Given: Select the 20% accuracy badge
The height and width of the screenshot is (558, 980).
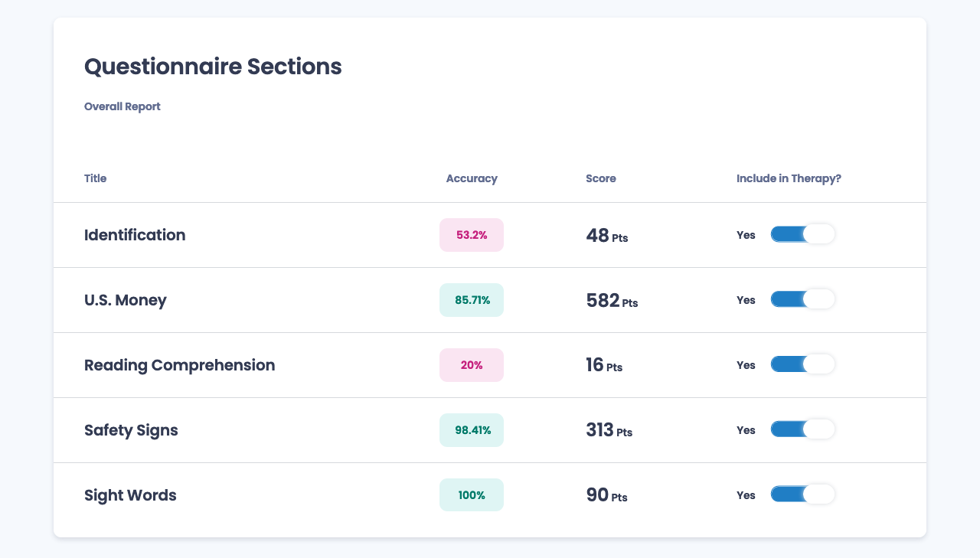Looking at the screenshot, I should click(472, 365).
